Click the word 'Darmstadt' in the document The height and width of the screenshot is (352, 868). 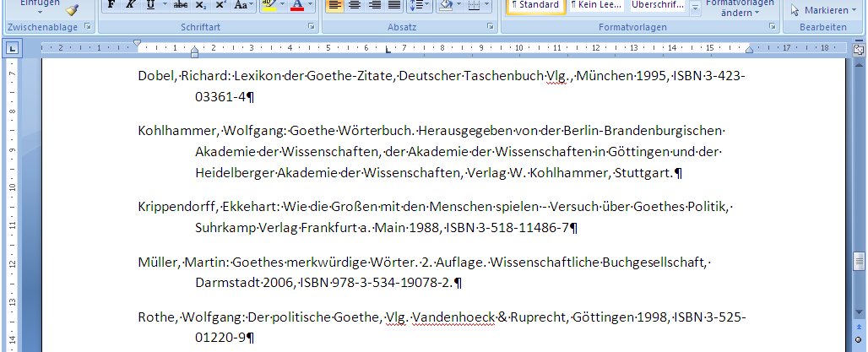226,284
